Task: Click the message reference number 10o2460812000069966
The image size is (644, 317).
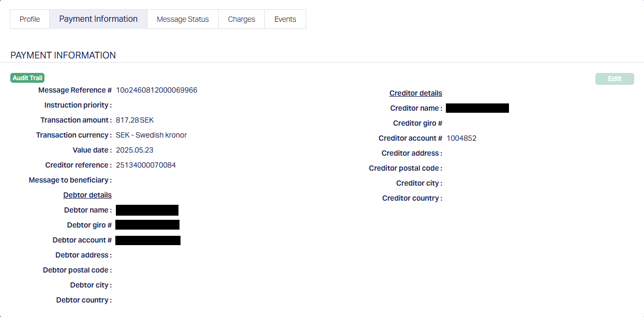Action: 156,90
